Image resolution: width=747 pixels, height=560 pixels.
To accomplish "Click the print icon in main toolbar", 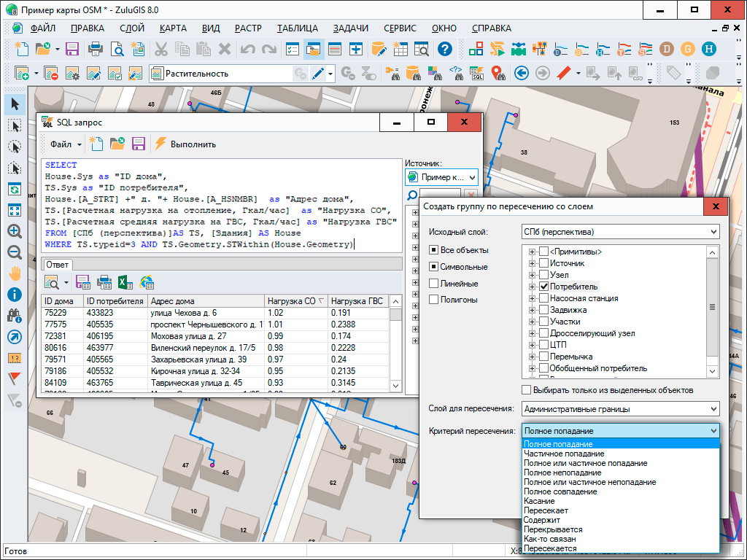I will (95, 50).
